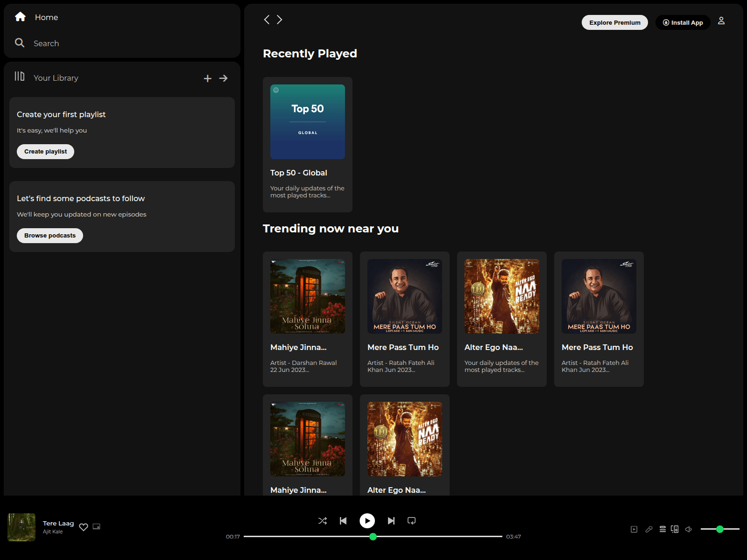Screen dimensions: 747x560
Task: Open the Darshan Rawal Mahiye Jinna cover
Action: (x=308, y=296)
